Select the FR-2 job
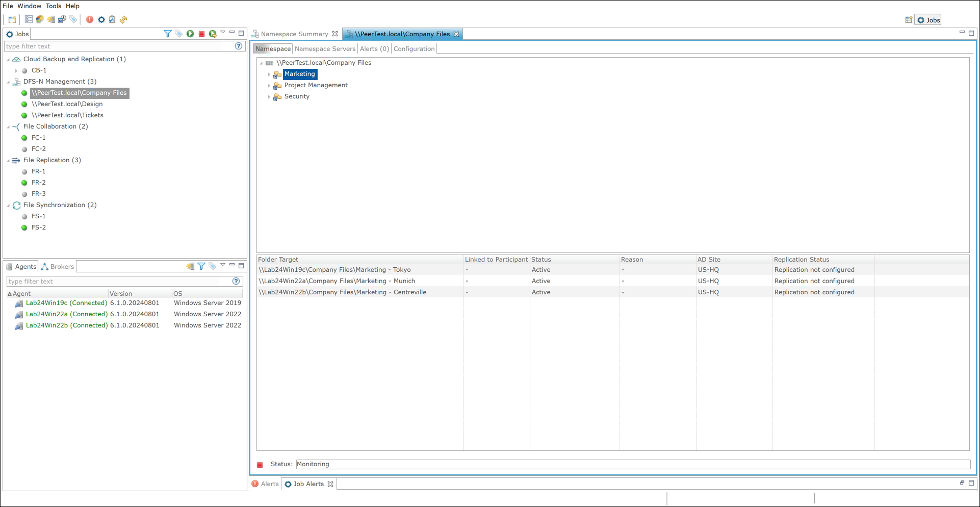 pos(39,183)
